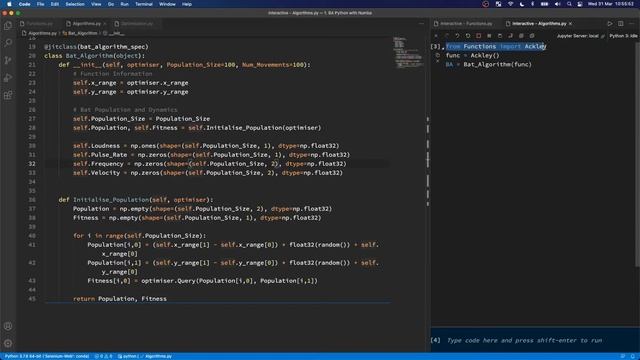Switch to the Algorithms.py editor tab

coord(87,24)
